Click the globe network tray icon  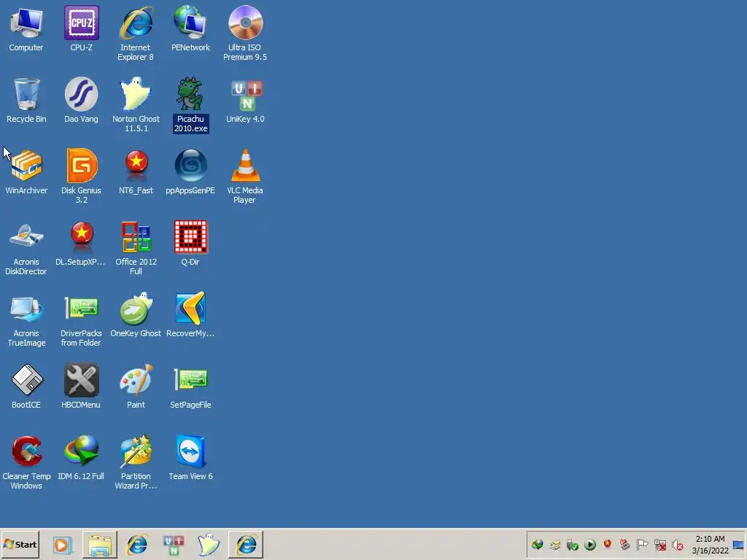pos(538,544)
